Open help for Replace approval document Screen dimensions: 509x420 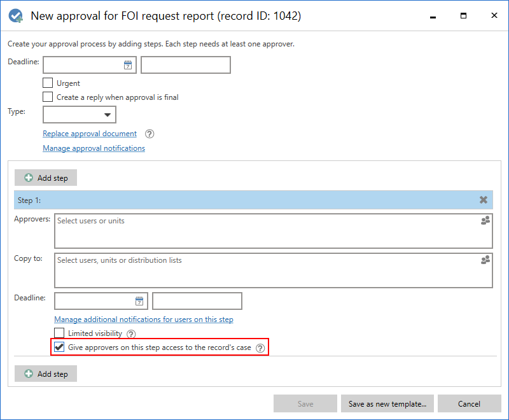click(150, 134)
